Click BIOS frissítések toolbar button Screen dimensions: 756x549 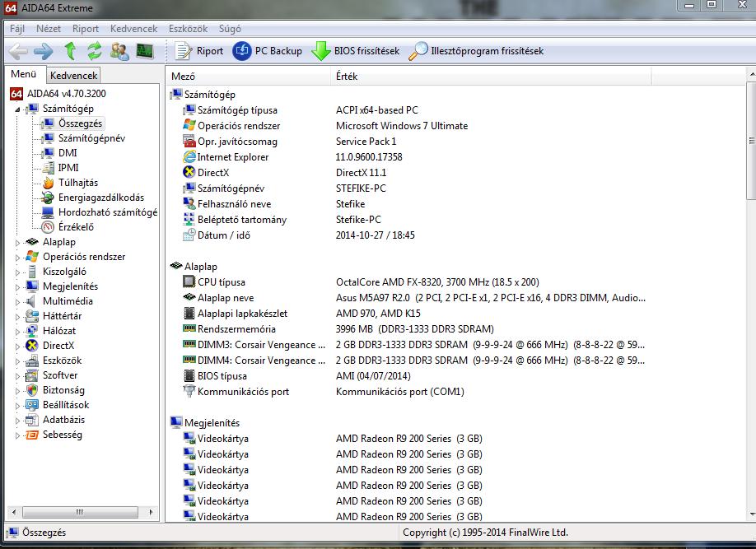tap(355, 51)
